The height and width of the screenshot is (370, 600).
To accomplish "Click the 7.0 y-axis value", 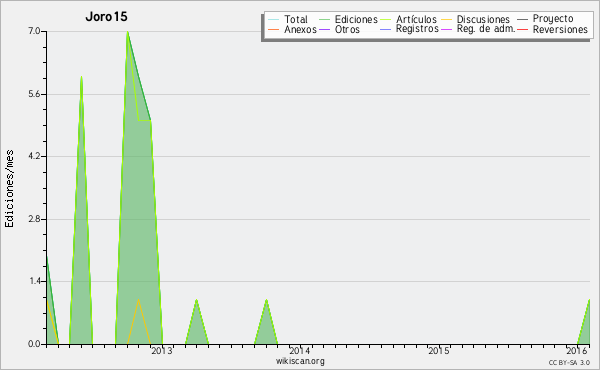I will [34, 31].
